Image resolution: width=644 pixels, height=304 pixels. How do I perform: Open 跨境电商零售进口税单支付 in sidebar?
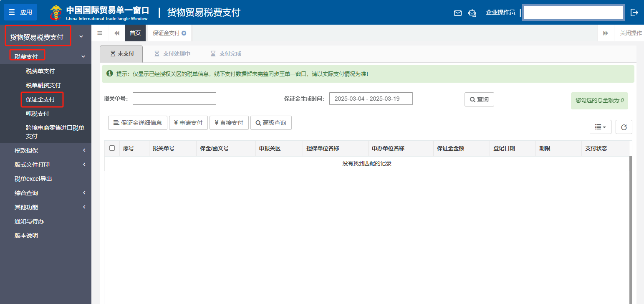coord(55,132)
